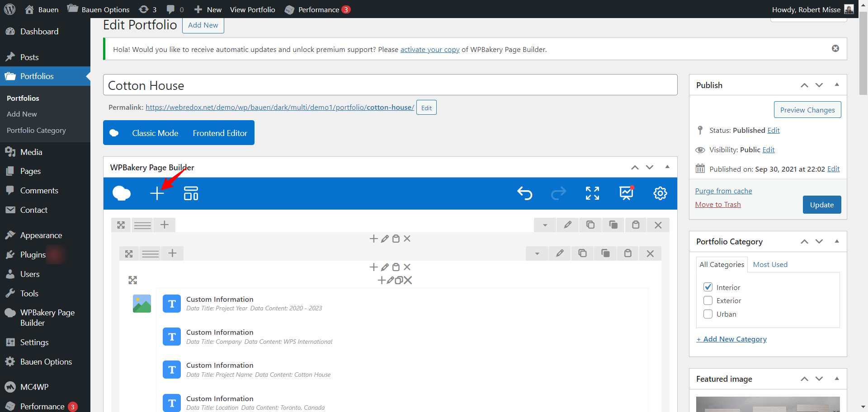Collapse the Featured image panel
The width and height of the screenshot is (868, 412).
(x=837, y=379)
